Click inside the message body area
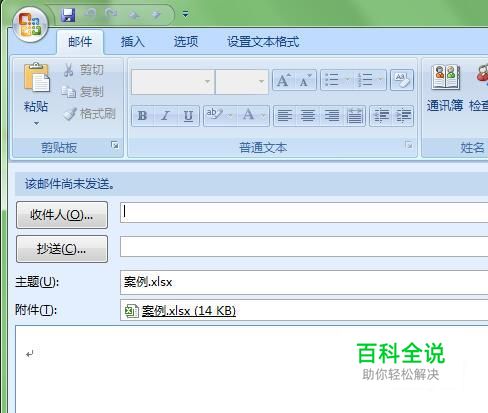The height and width of the screenshot is (413, 488). [252, 369]
